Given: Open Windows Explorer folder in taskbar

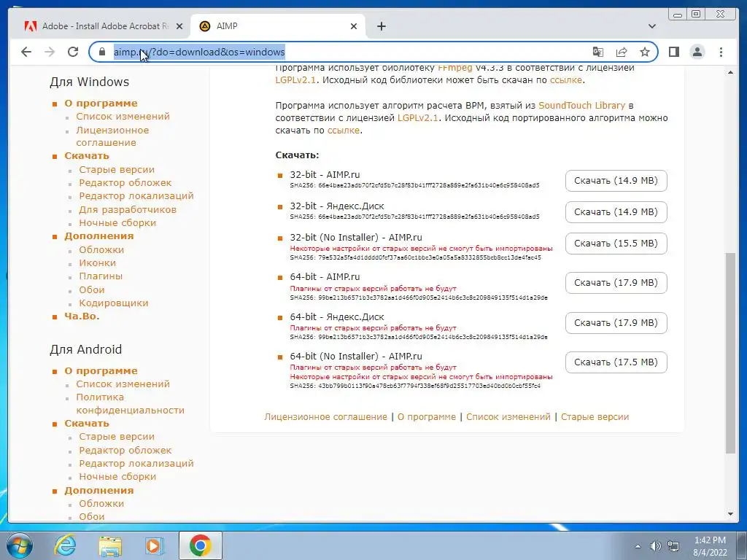Looking at the screenshot, I should click(x=109, y=545).
